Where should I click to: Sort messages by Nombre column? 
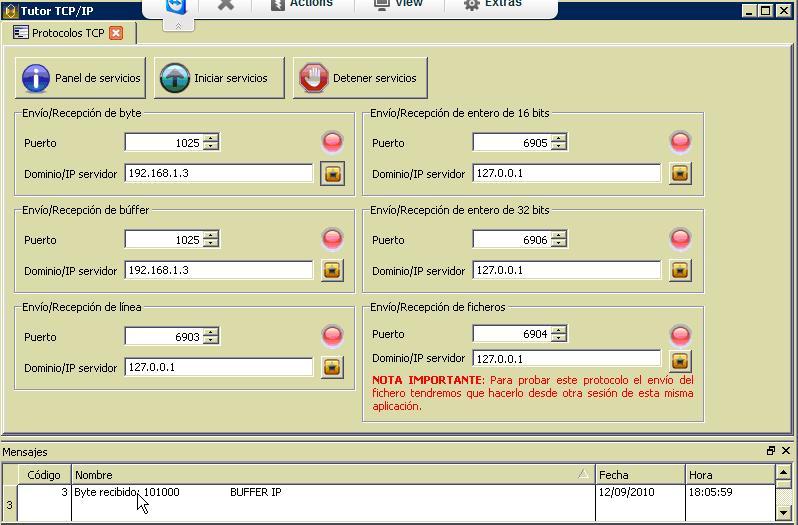pyautogui.click(x=333, y=475)
